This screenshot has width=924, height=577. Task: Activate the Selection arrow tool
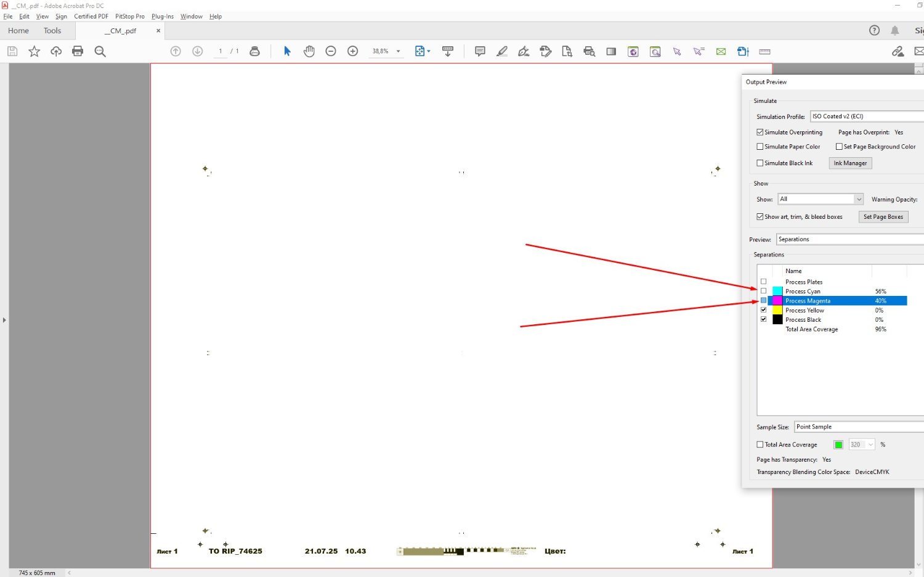(x=287, y=51)
